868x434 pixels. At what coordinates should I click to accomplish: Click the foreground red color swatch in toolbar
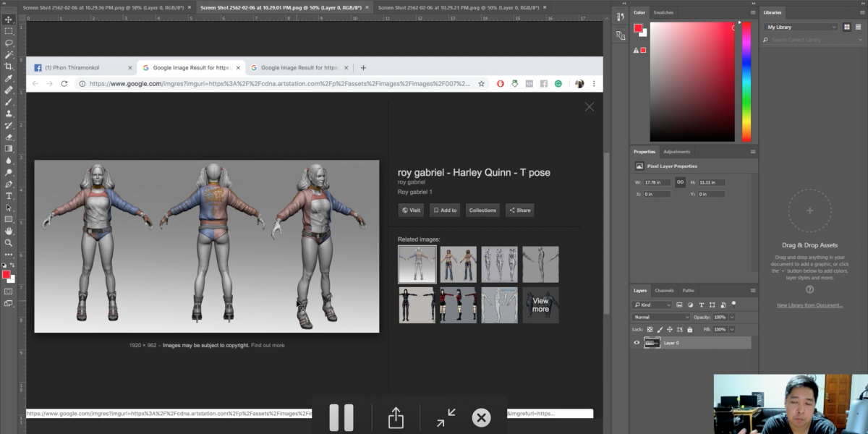pos(7,275)
